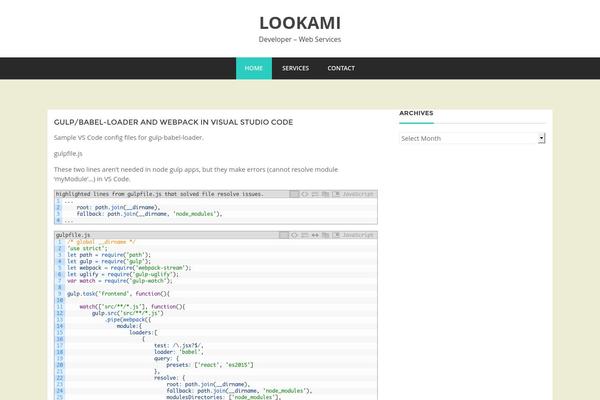600x400 pixels.
Task: Go to the Home menu item
Action: [x=254, y=68]
